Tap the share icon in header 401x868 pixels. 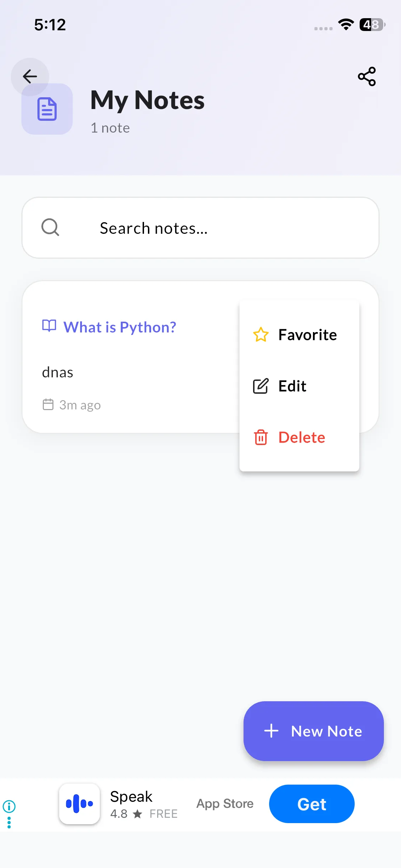(x=367, y=76)
